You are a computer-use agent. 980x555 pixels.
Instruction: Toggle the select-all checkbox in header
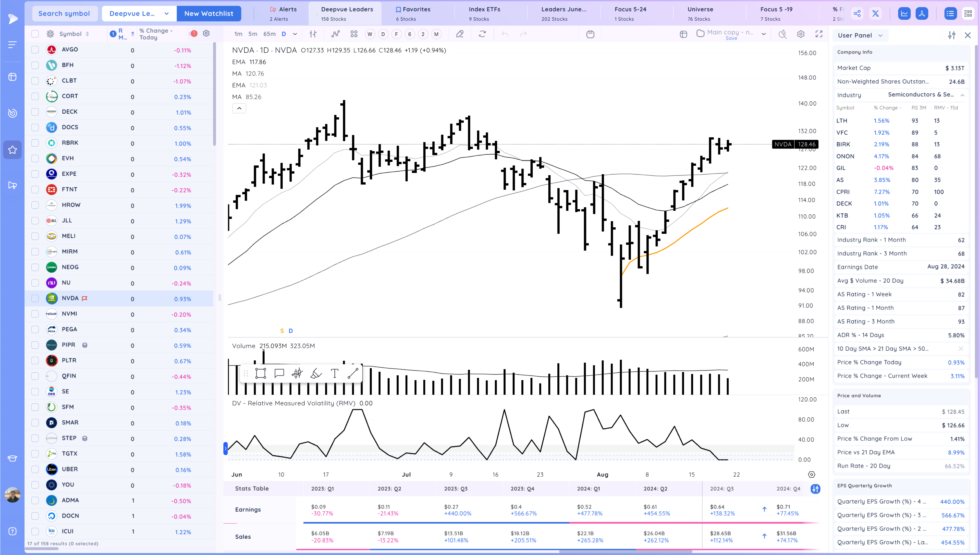(x=35, y=34)
